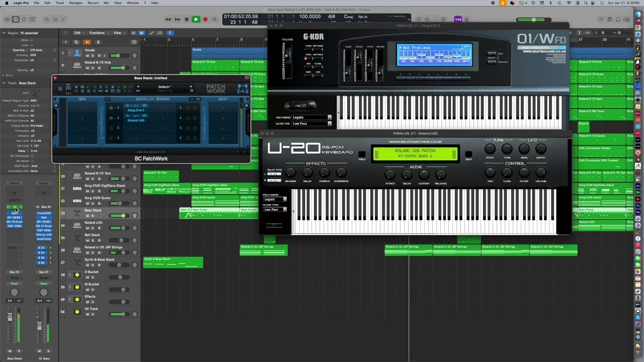Start playback with the green Play button
The width and height of the screenshot is (644, 362).
(196, 19)
